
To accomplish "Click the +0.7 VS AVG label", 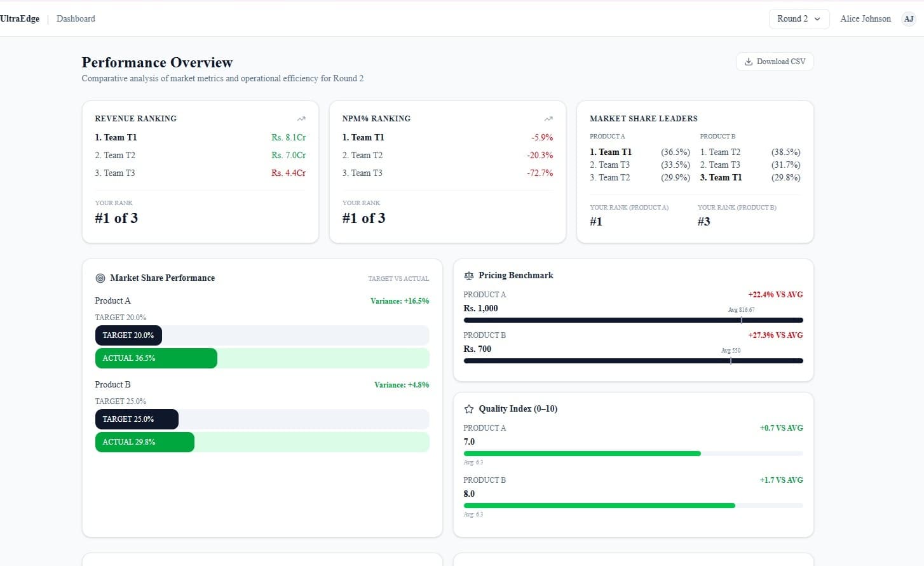I will 781,428.
